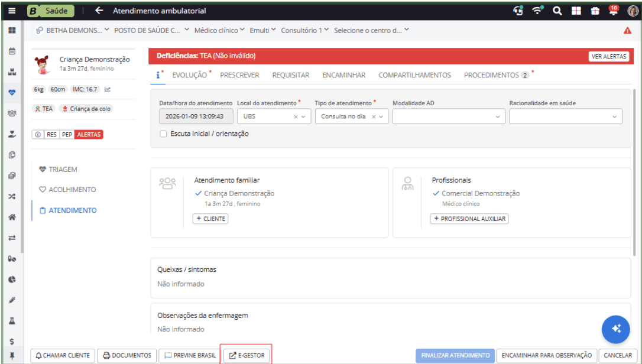Click the blue AI sparkle floating button
The image size is (642, 364).
coord(615,329)
